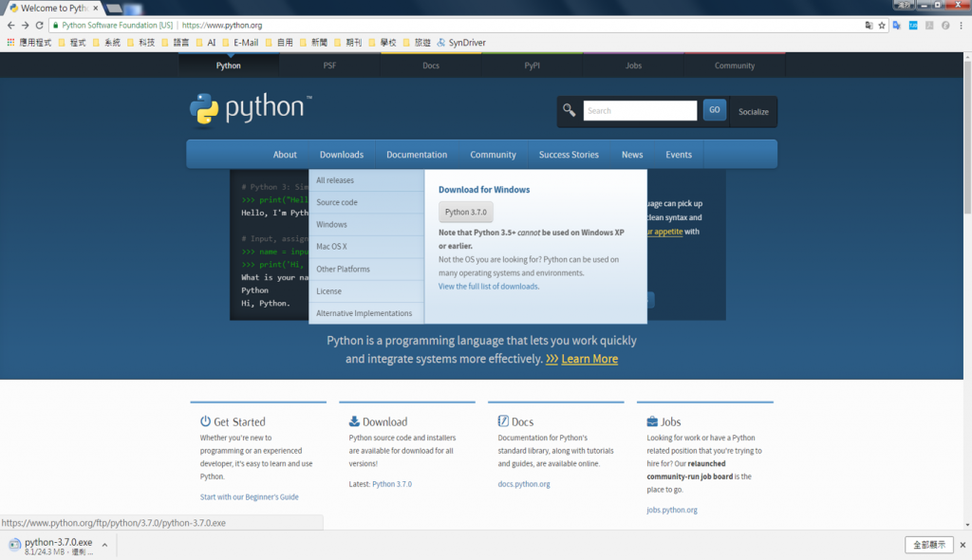Select License in Downloads menu
Screen dimensions: 972x560
[366, 290]
